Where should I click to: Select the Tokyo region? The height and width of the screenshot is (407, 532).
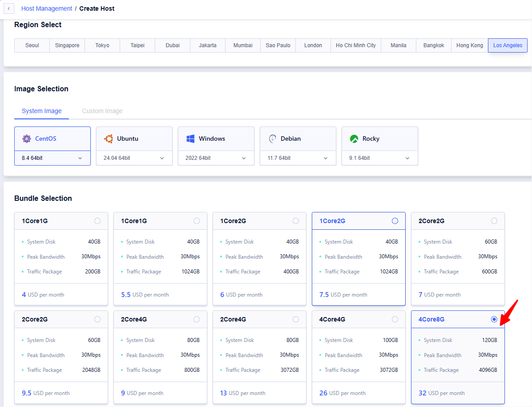tap(102, 45)
